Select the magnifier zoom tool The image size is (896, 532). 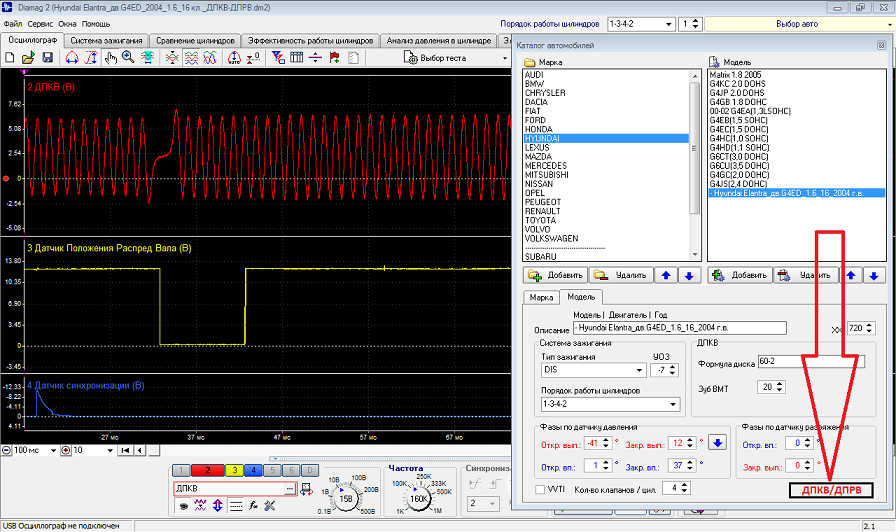(x=128, y=58)
